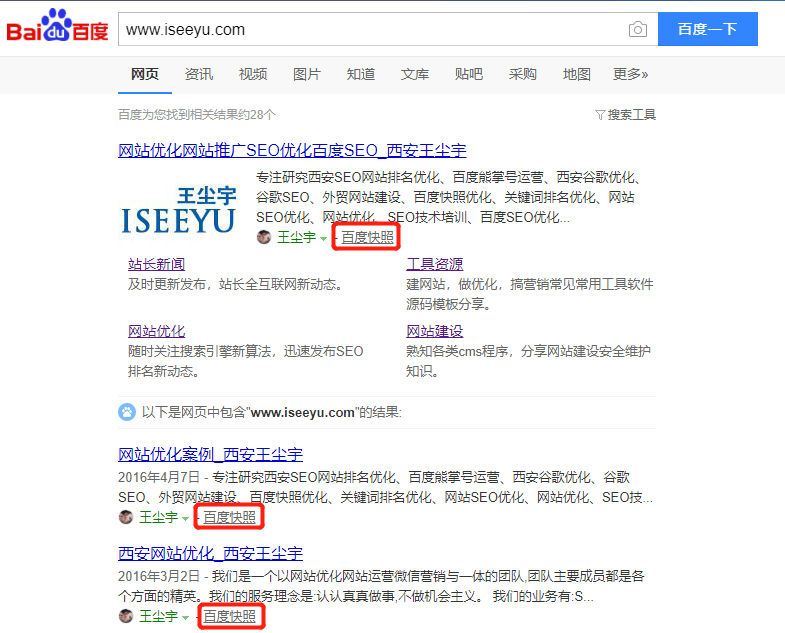Viewport: 785px width, 633px height.
Task: Open 百度快照 under 网站优化案例 result
Action: tap(229, 517)
